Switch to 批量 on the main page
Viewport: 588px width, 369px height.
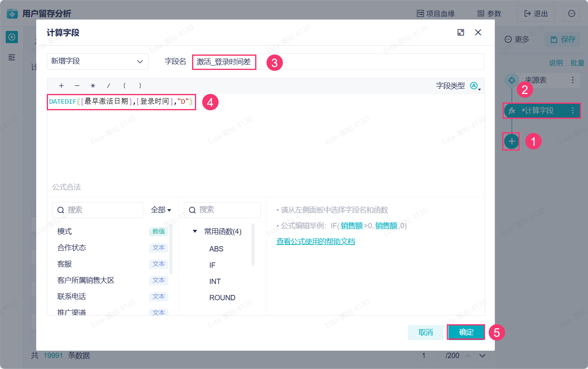pyautogui.click(x=577, y=63)
